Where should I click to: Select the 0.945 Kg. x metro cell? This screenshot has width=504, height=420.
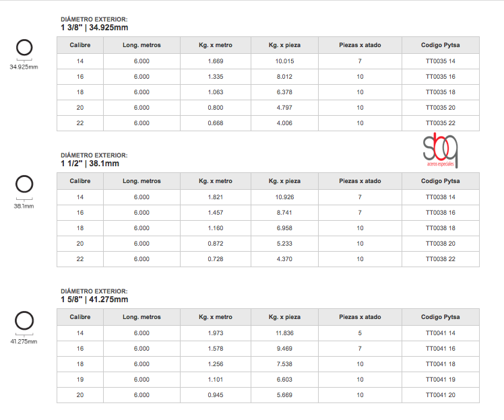click(216, 395)
